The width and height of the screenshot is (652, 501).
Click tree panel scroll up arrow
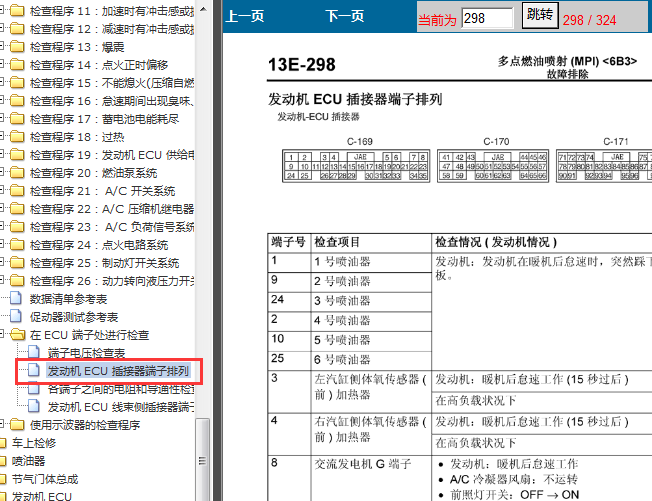pos(203,9)
